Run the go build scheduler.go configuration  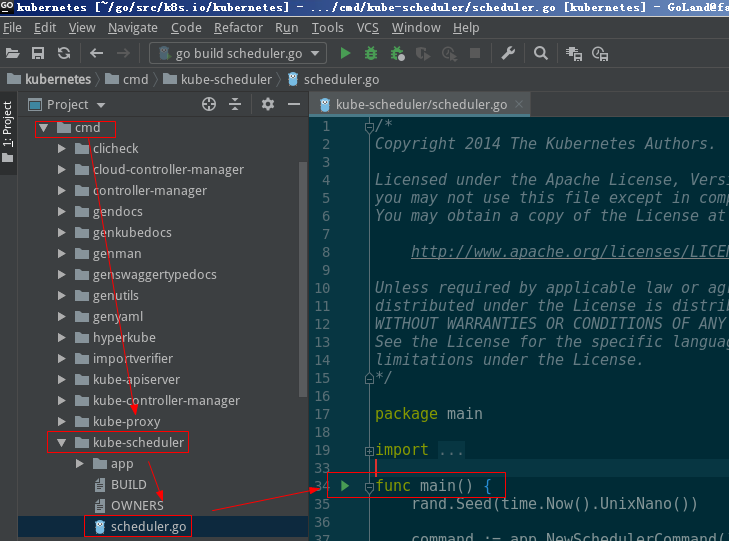(x=345, y=53)
